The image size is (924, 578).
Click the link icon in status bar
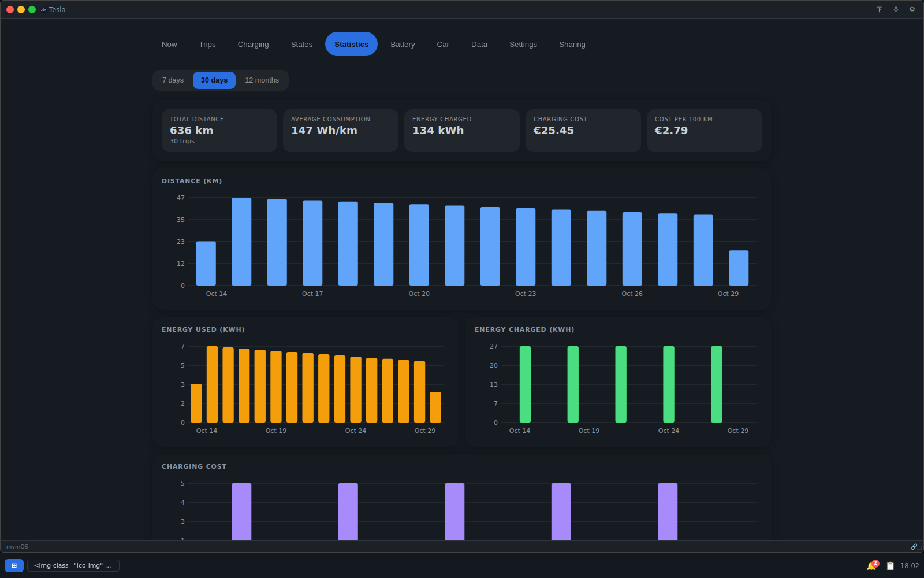(x=914, y=547)
